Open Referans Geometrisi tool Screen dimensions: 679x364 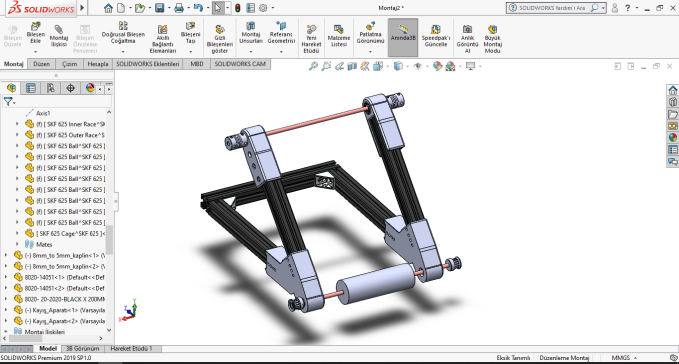point(281,33)
